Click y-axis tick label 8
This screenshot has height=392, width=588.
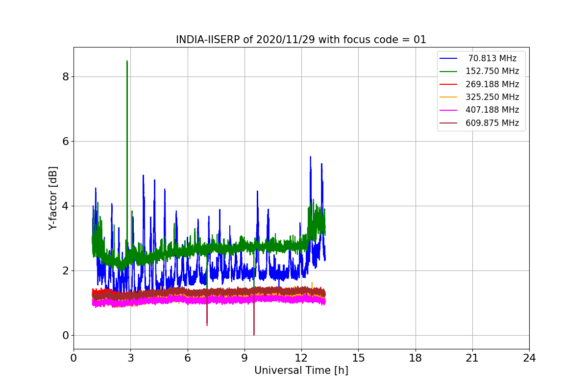pos(65,76)
